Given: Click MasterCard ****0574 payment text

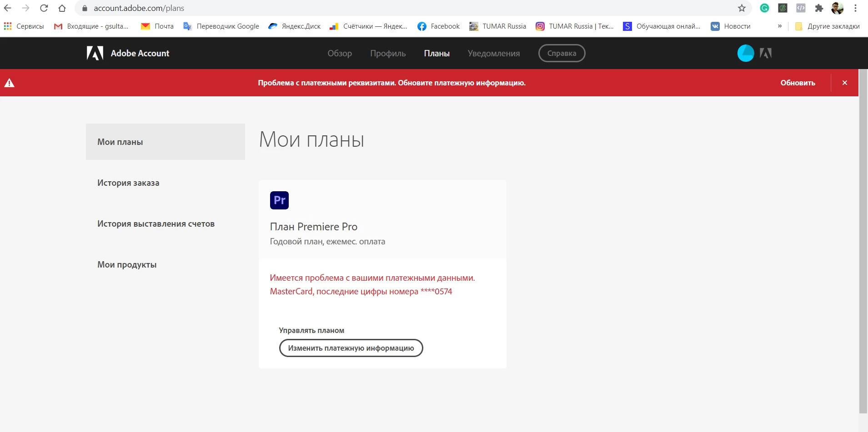Looking at the screenshot, I should [361, 291].
